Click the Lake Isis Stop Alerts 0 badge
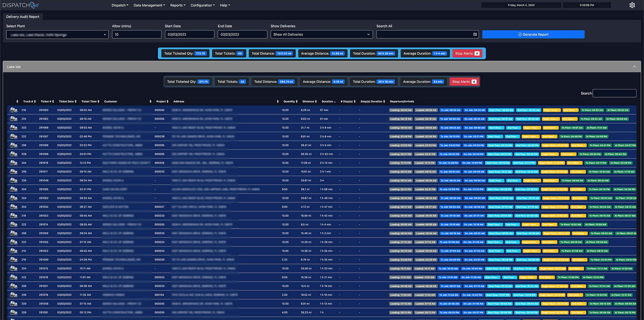The image size is (644, 320). [464, 82]
